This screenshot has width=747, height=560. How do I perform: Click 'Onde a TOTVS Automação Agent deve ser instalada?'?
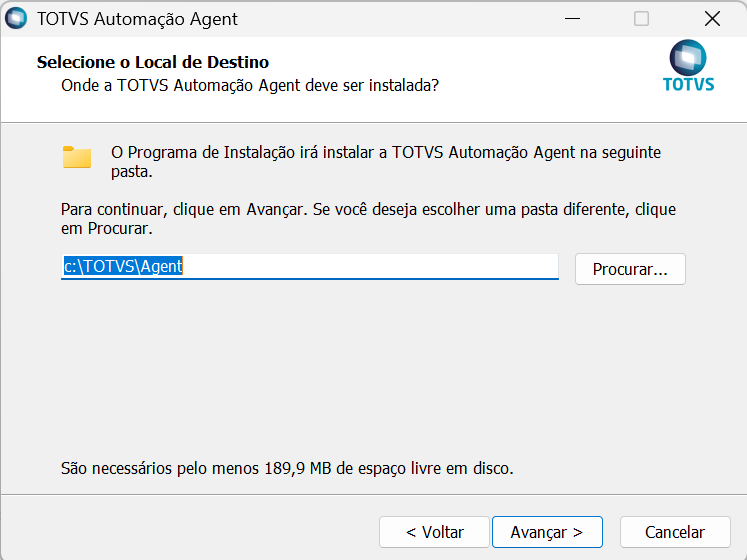(250, 85)
